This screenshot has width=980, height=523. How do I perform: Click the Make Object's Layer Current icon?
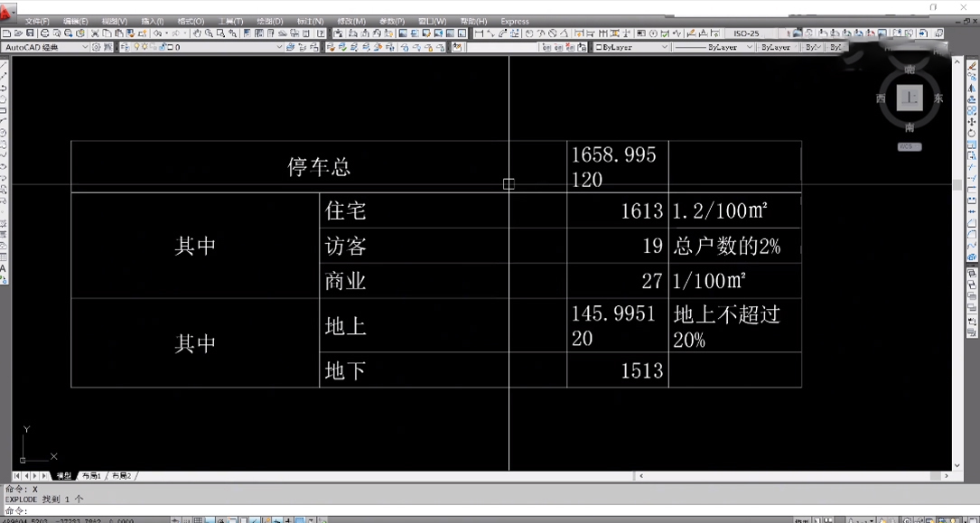(291, 47)
